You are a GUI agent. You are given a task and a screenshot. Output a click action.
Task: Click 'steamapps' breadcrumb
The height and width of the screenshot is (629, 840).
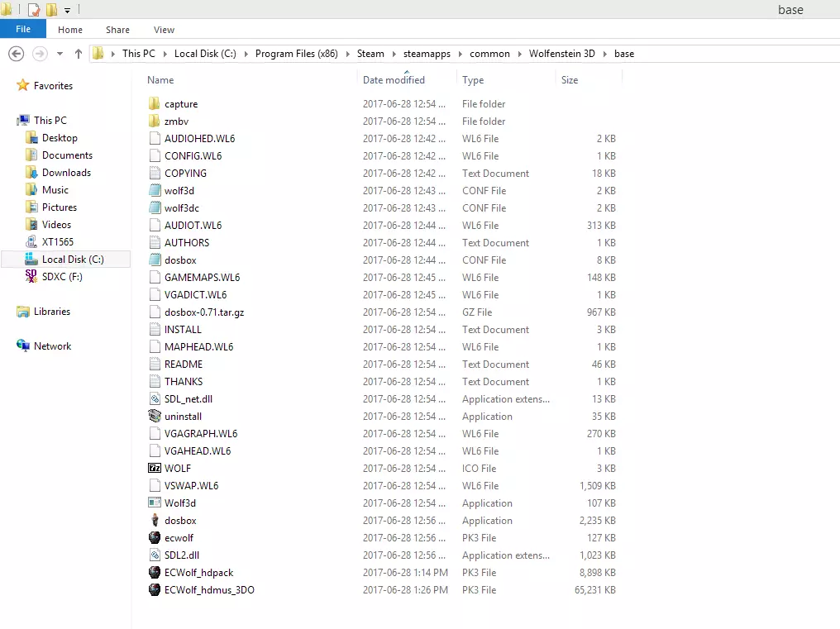click(x=427, y=54)
